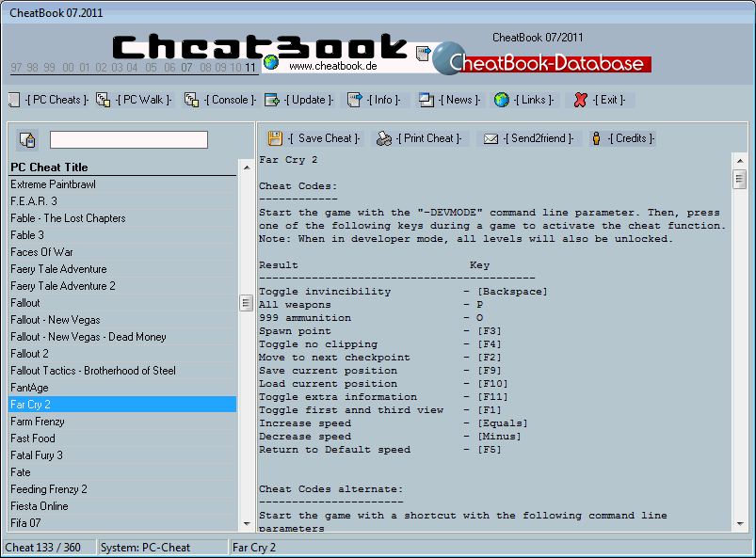
Task: Select the -[ Update ]- menu item
Action: 309,100
